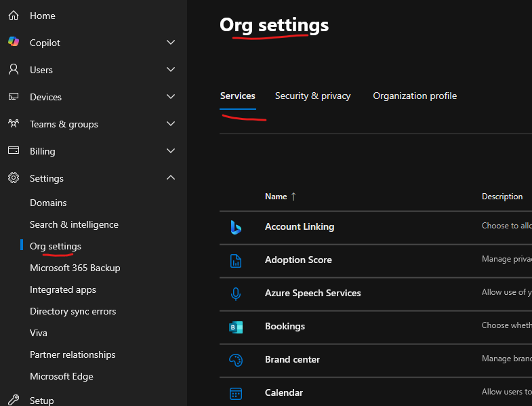The height and width of the screenshot is (406, 532).
Task: Click Settings navigation label
Action: [x=47, y=178]
